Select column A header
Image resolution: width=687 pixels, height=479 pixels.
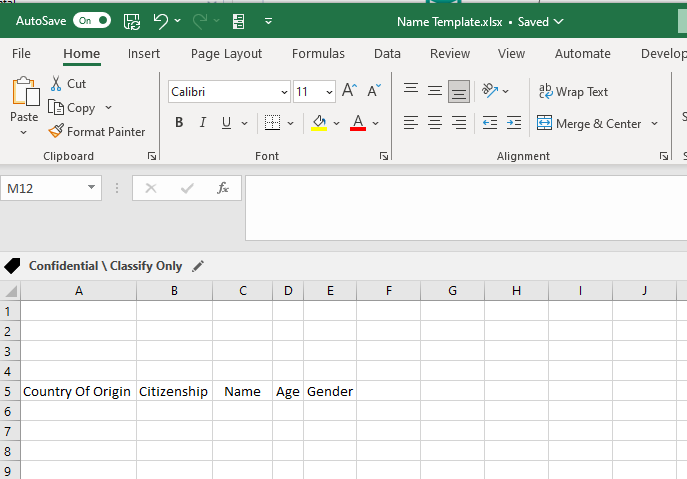click(x=79, y=291)
